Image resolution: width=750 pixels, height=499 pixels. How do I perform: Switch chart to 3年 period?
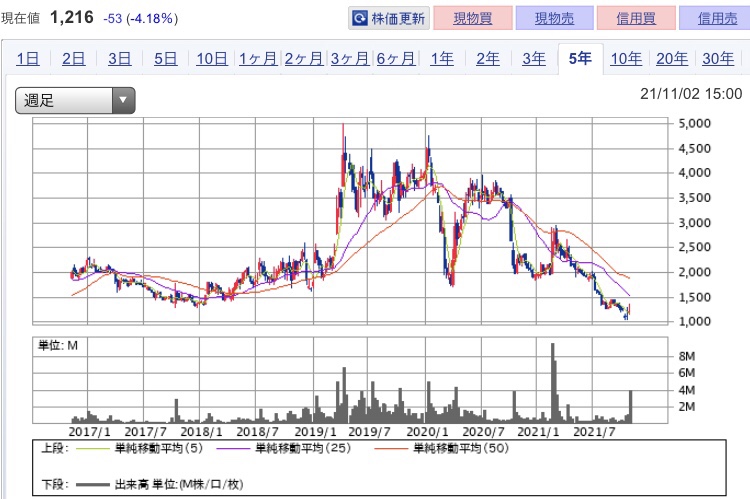point(534,59)
